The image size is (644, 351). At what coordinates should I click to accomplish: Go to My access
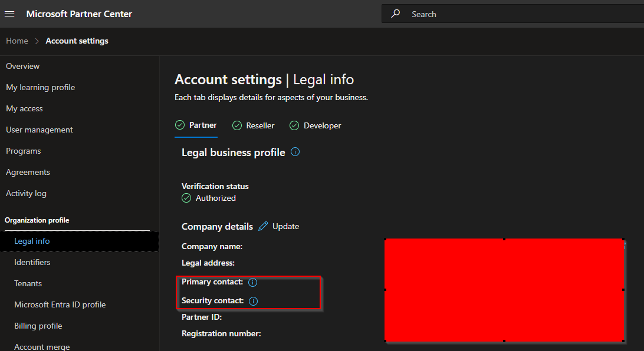click(24, 109)
